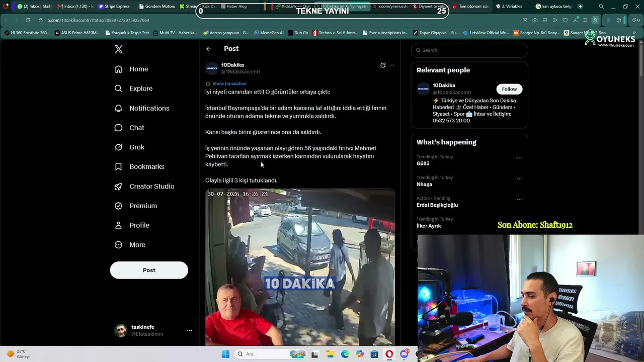
Task: Open the İker Ayrık trending topic
Action: click(x=429, y=226)
